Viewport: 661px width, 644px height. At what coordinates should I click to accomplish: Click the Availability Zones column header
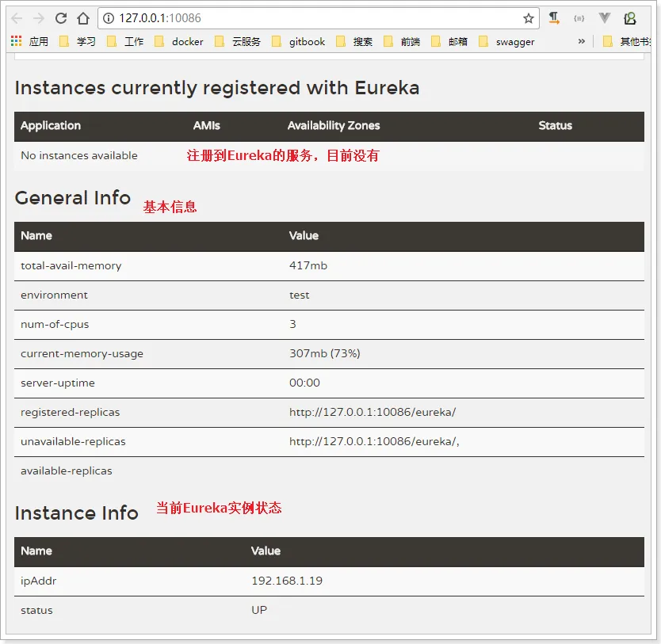pyautogui.click(x=334, y=125)
